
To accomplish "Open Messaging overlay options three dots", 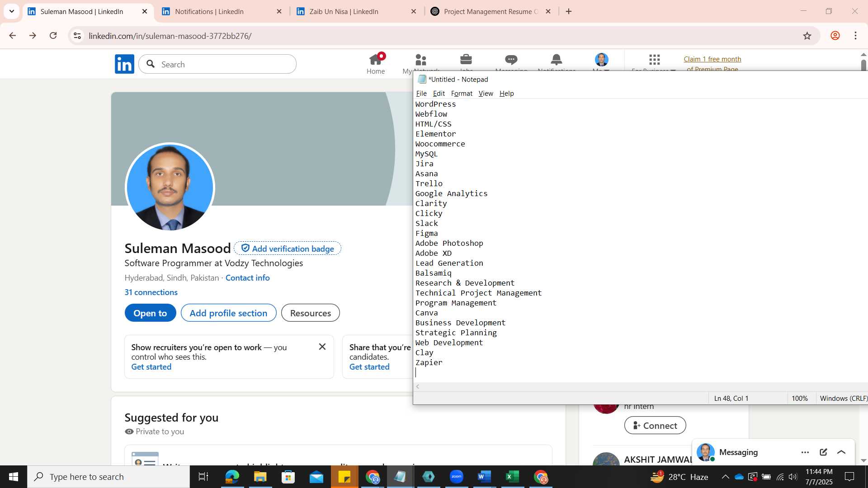I will (805, 452).
